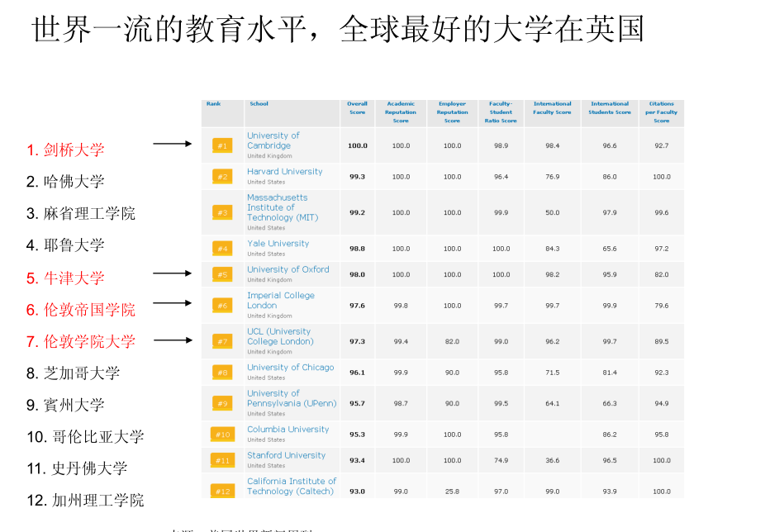Click the #4 rank badge for Yale
Image resolution: width=784 pixels, height=532 pixels.
coord(222,249)
